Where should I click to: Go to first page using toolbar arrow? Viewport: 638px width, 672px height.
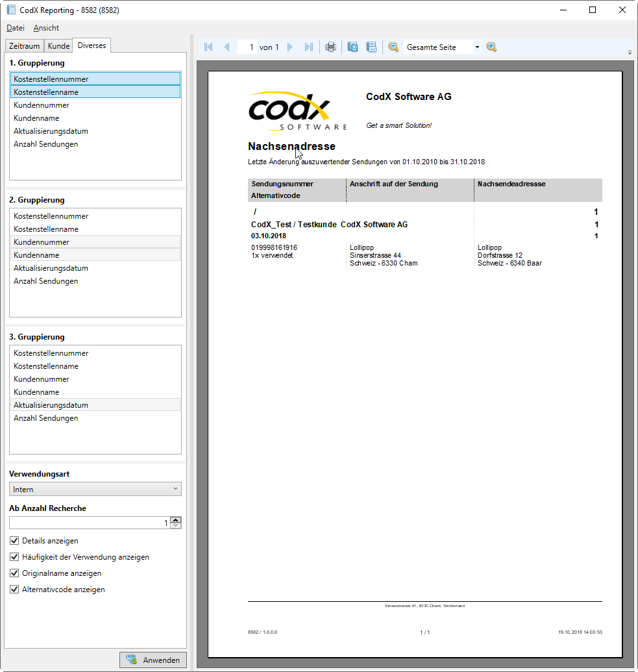click(x=208, y=47)
